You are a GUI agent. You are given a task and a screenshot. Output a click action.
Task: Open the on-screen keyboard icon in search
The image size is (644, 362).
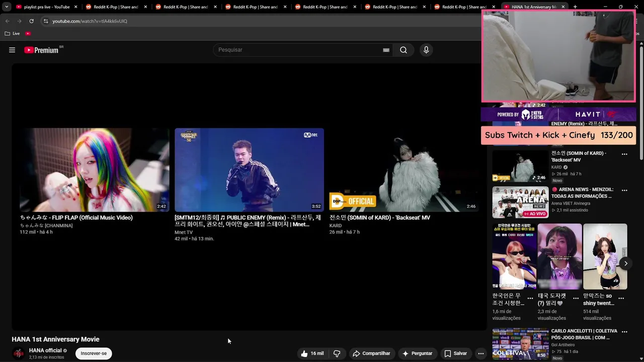point(386,50)
